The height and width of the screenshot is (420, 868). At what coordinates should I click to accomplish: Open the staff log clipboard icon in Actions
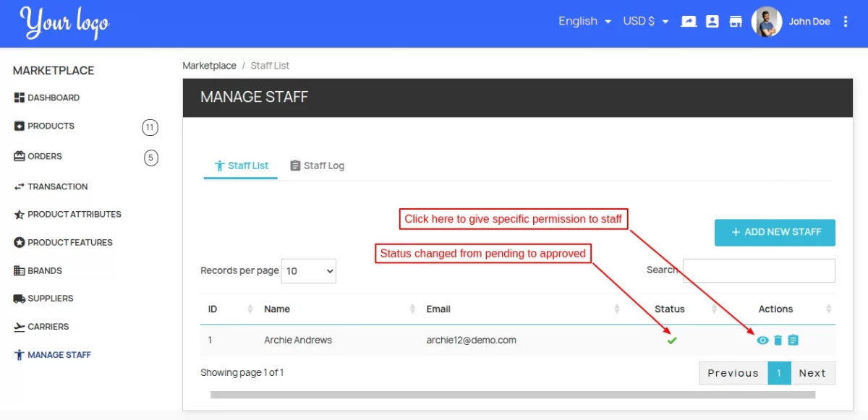pyautogui.click(x=793, y=340)
